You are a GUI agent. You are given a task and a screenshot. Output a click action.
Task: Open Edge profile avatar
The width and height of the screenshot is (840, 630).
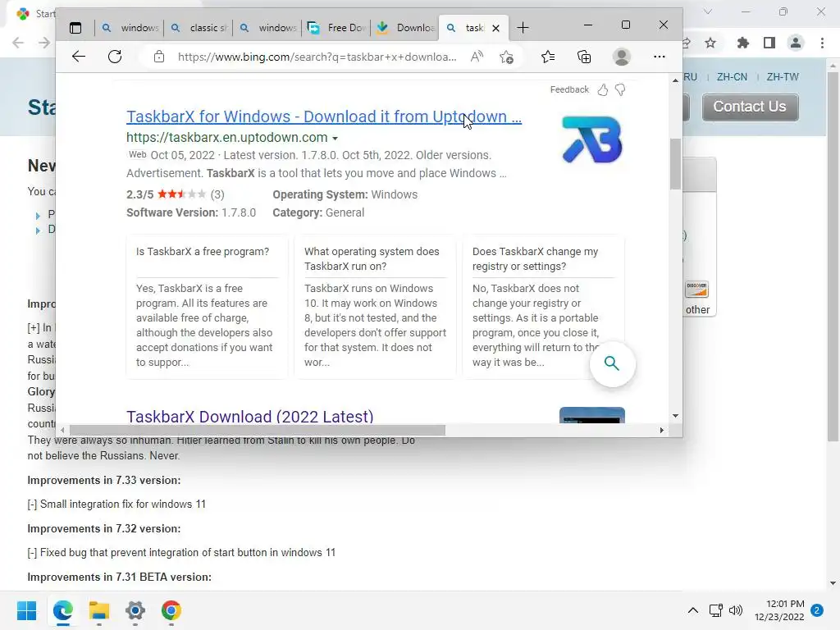(x=622, y=57)
